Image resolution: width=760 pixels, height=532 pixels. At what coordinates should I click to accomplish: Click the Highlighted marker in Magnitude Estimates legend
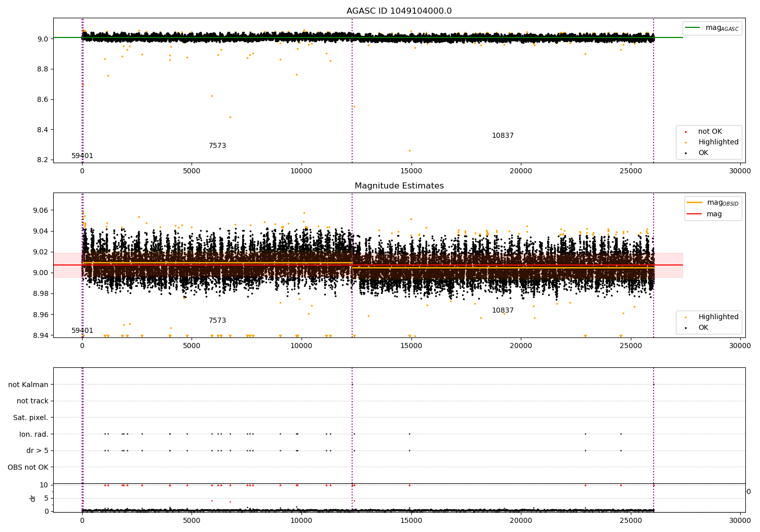(686, 317)
